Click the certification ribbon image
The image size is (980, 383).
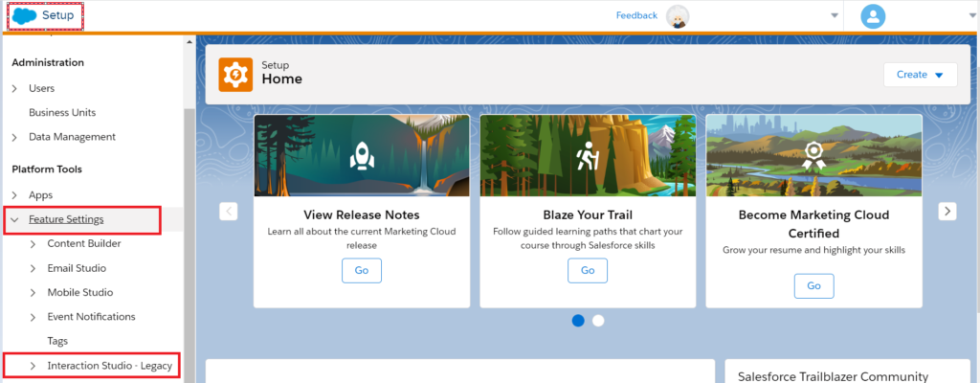813,155
